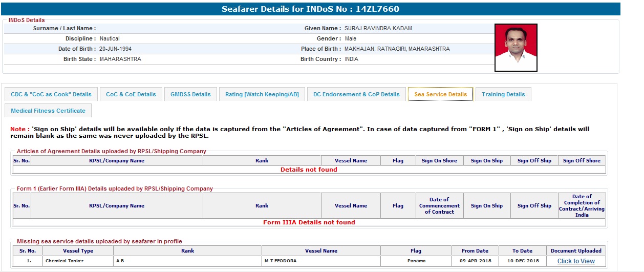Select the Sea Service Details tab
This screenshot has width=644, height=272.
tap(440, 94)
